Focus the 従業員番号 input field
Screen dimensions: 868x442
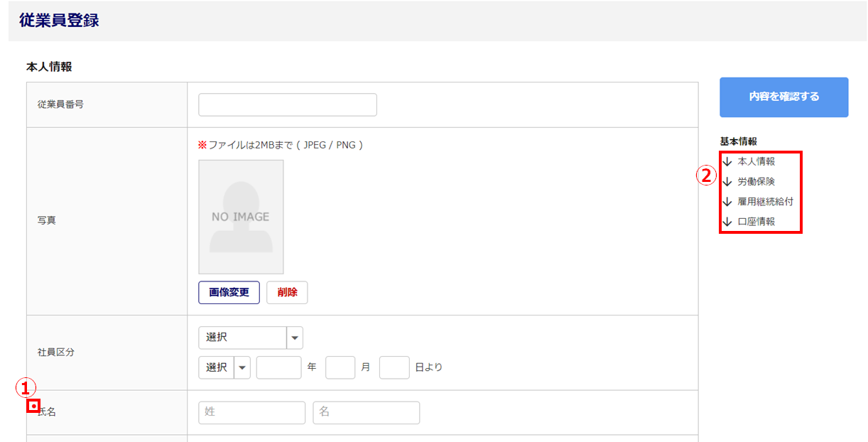288,104
